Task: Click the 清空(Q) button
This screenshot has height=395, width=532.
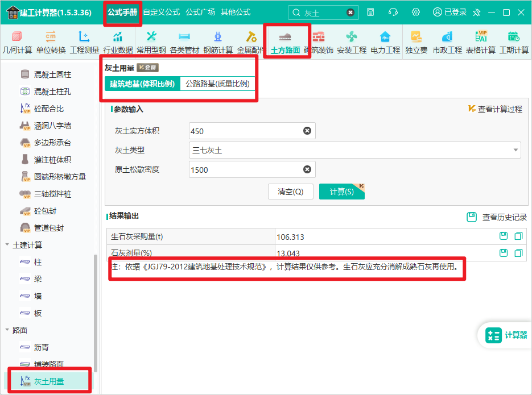Action: tap(291, 192)
